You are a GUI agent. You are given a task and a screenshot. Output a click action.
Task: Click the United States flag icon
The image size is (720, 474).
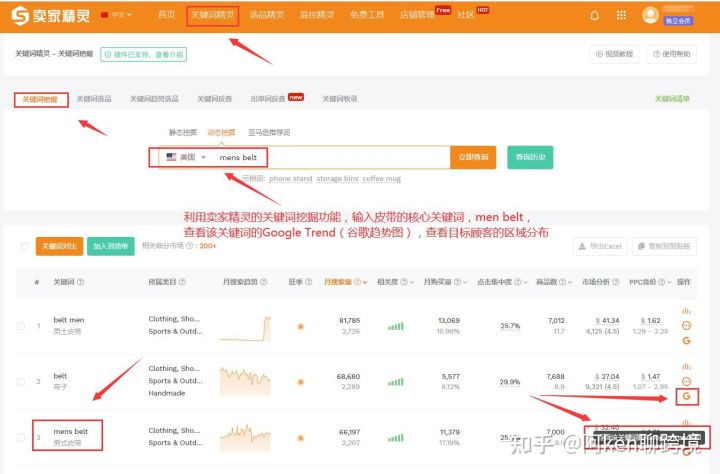tap(171, 157)
